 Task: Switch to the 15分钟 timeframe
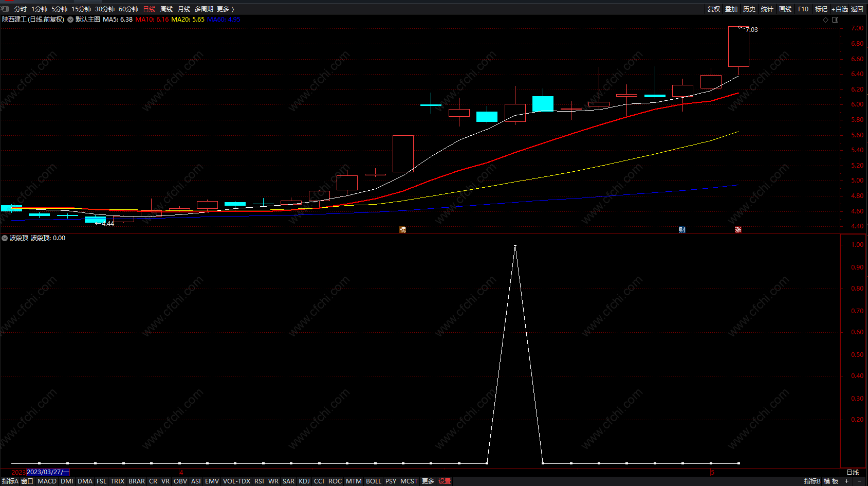coord(81,9)
